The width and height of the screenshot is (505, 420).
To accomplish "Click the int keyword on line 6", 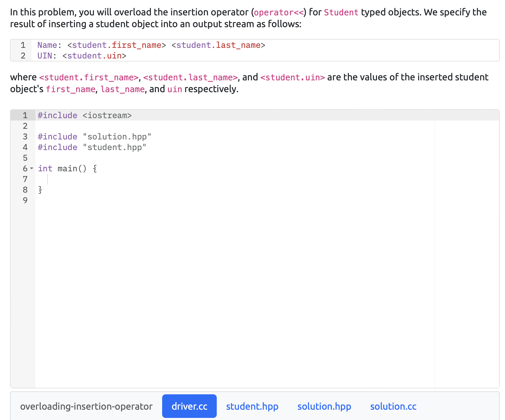I will [x=45, y=169].
